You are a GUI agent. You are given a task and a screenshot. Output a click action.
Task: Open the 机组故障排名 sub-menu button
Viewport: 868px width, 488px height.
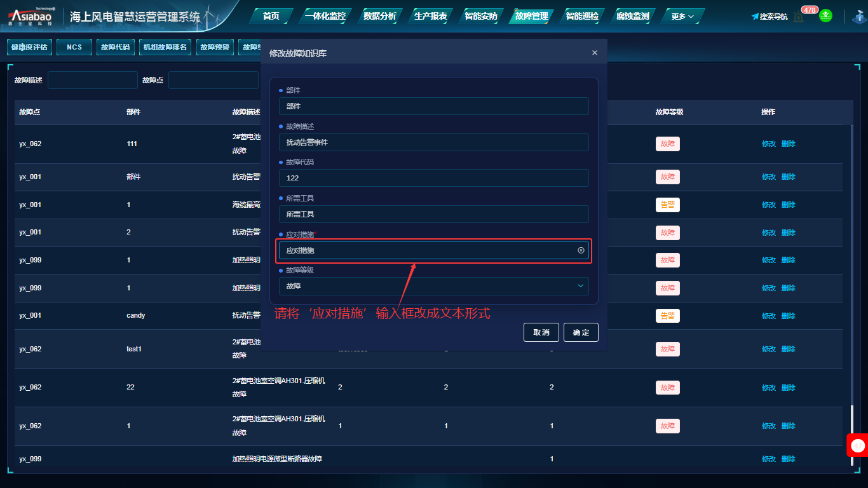click(165, 47)
